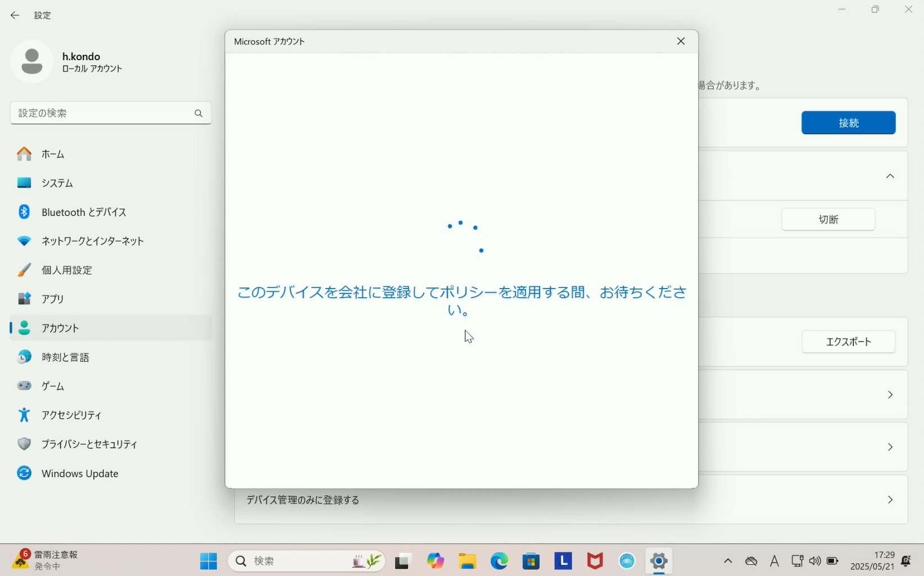
Task: Open アクセシビリティ settings
Action: (71, 415)
